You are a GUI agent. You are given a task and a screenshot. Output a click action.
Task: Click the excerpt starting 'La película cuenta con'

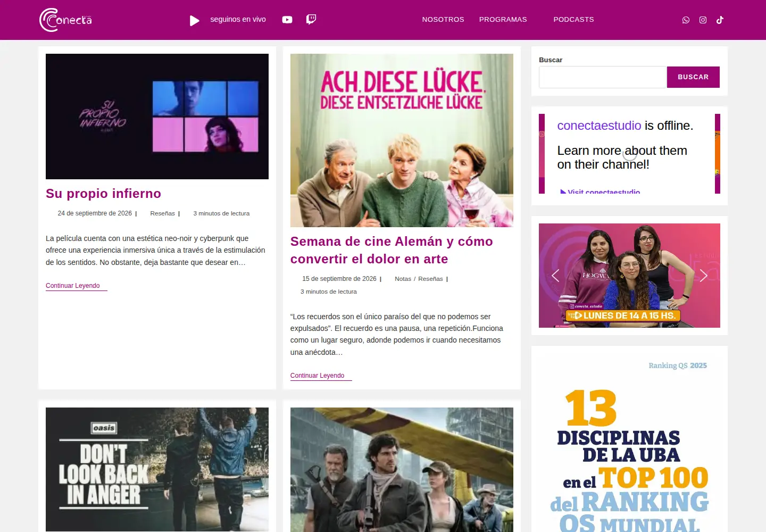[x=155, y=250]
